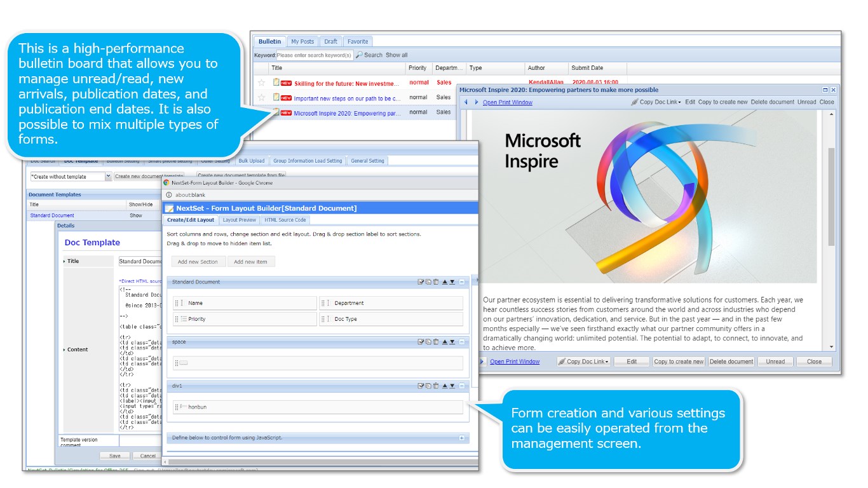
Task: Mark document Unread using the bottom button
Action: pyautogui.click(x=775, y=362)
